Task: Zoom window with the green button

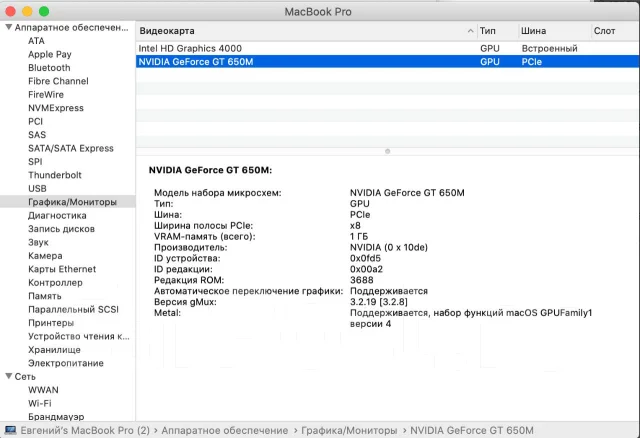Action: click(44, 11)
